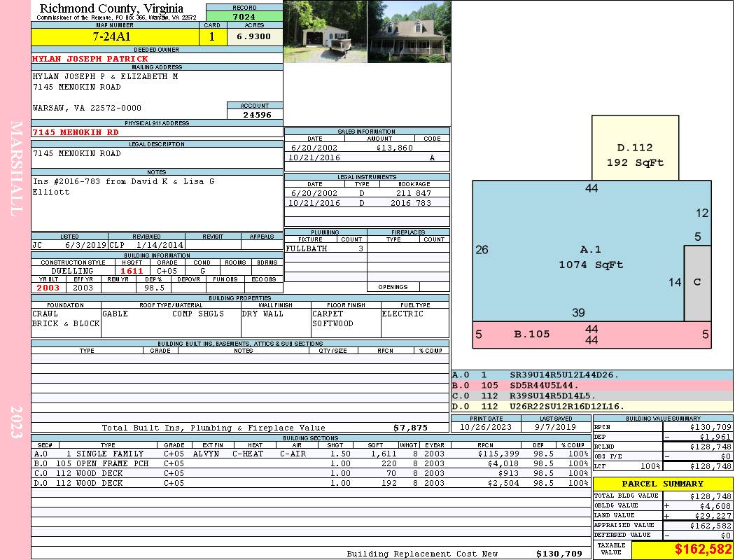The width and height of the screenshot is (735, 560).
Task: Click pink porch section B.105 in sketch
Action: click(591, 335)
